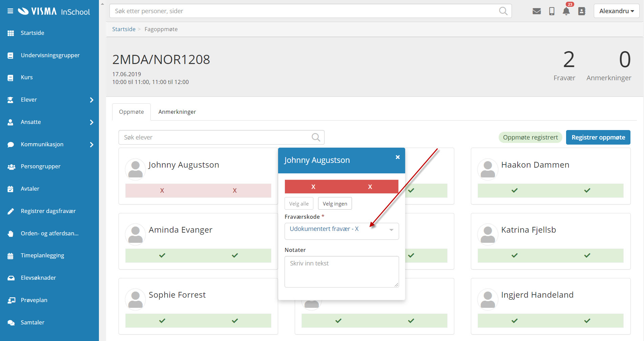Click magnifier icon in Søk elever field
This screenshot has height=341, width=644.
(x=316, y=137)
